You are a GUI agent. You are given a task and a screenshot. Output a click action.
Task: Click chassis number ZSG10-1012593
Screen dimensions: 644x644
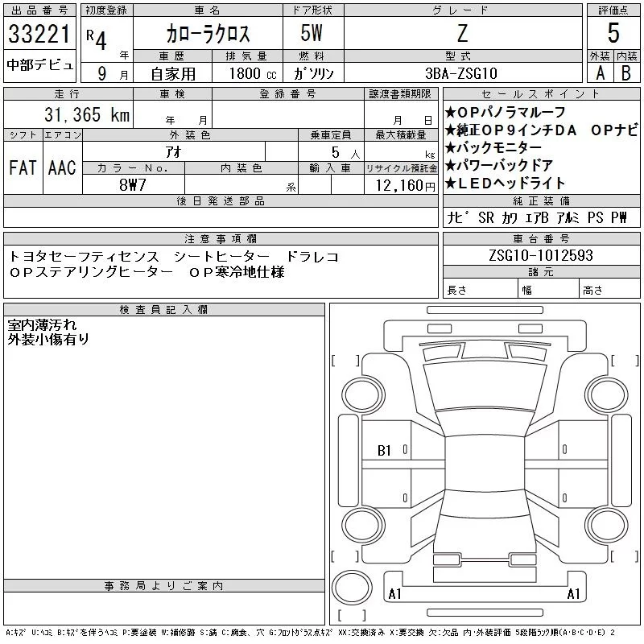tap(540, 255)
